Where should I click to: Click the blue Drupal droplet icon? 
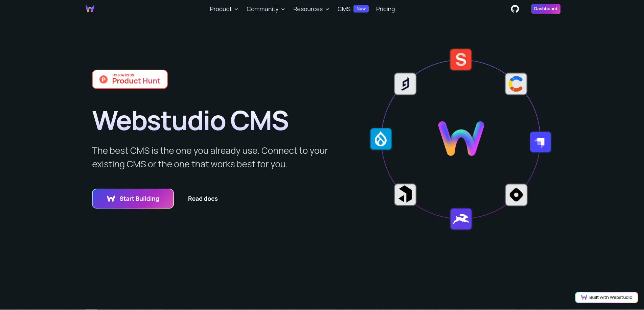[381, 139]
